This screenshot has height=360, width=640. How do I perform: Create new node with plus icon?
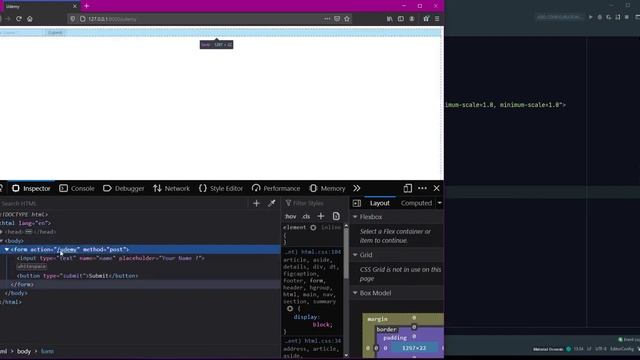[x=256, y=203]
